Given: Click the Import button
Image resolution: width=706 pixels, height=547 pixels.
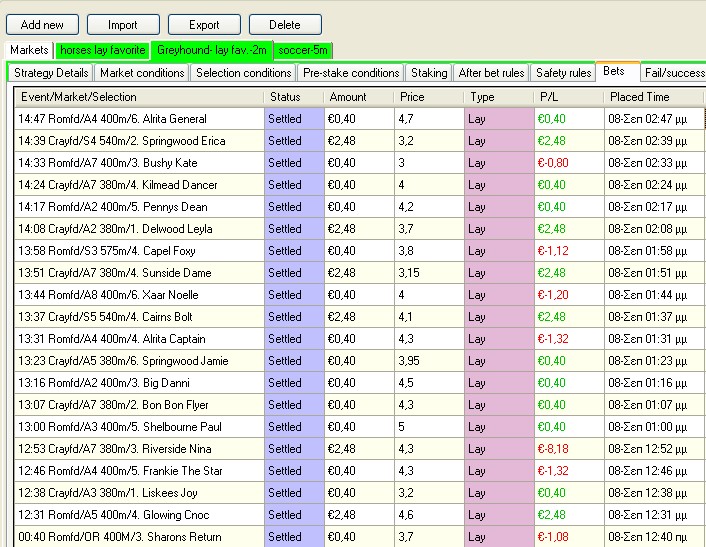Looking at the screenshot, I should 123,25.
